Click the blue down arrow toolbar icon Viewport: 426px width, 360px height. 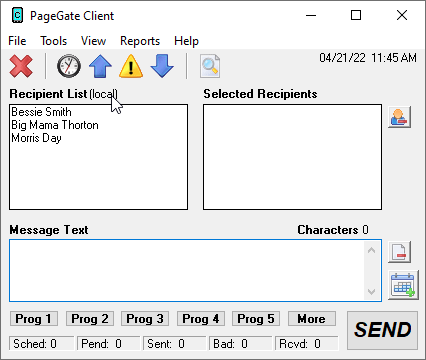162,66
